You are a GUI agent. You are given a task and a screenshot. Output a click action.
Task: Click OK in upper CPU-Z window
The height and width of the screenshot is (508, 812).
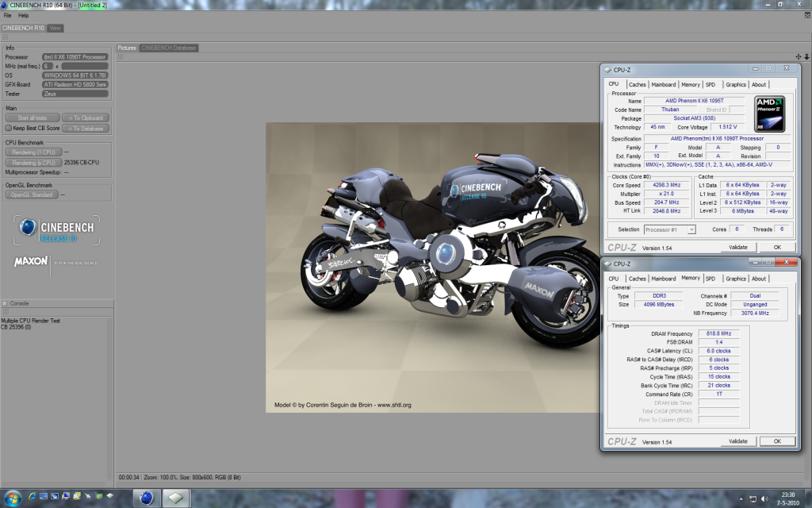pos(777,248)
